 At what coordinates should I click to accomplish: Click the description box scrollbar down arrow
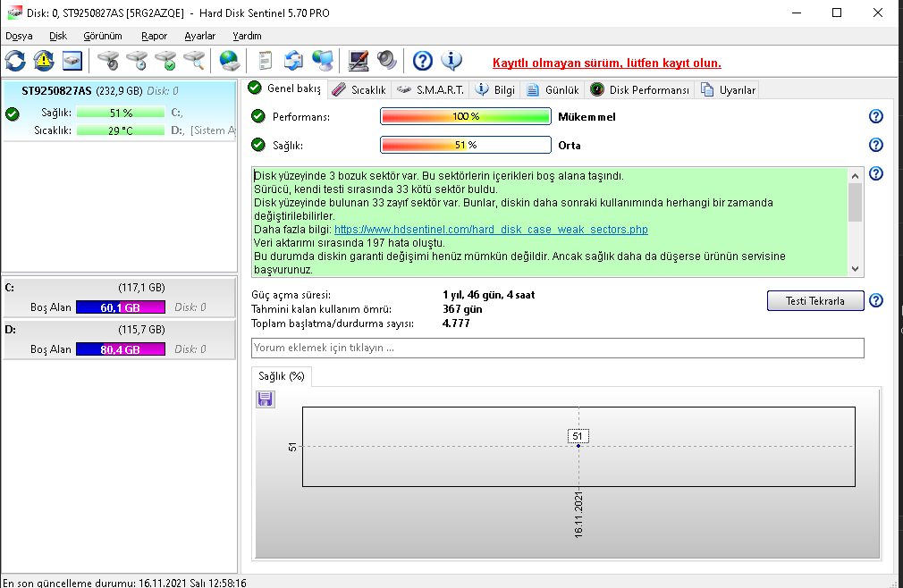(856, 269)
